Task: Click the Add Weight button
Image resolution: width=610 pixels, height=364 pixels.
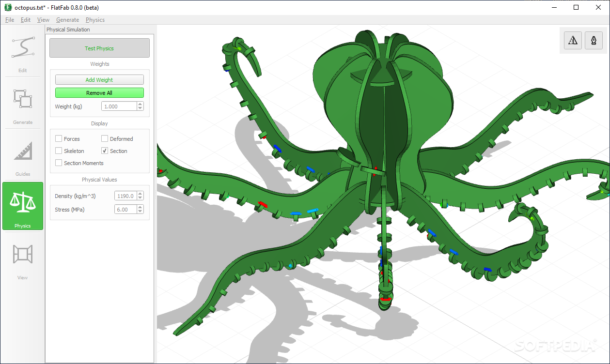Action: point(99,80)
